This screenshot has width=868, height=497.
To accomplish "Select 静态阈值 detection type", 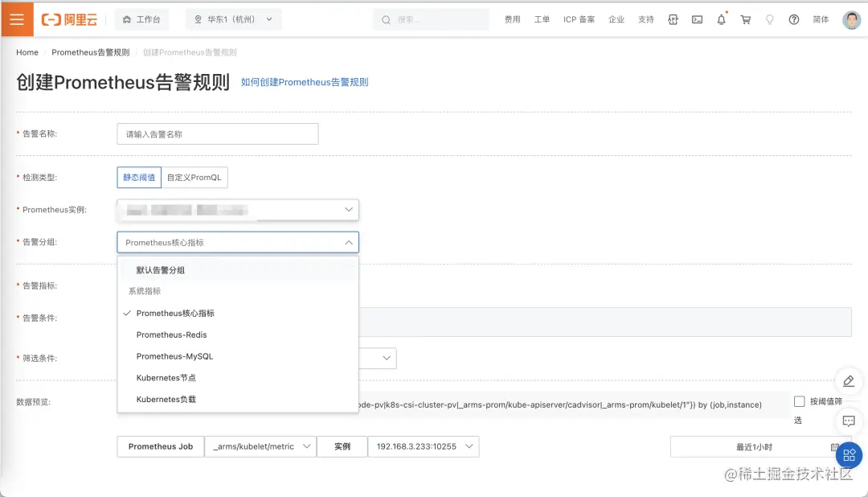I will coord(139,177).
